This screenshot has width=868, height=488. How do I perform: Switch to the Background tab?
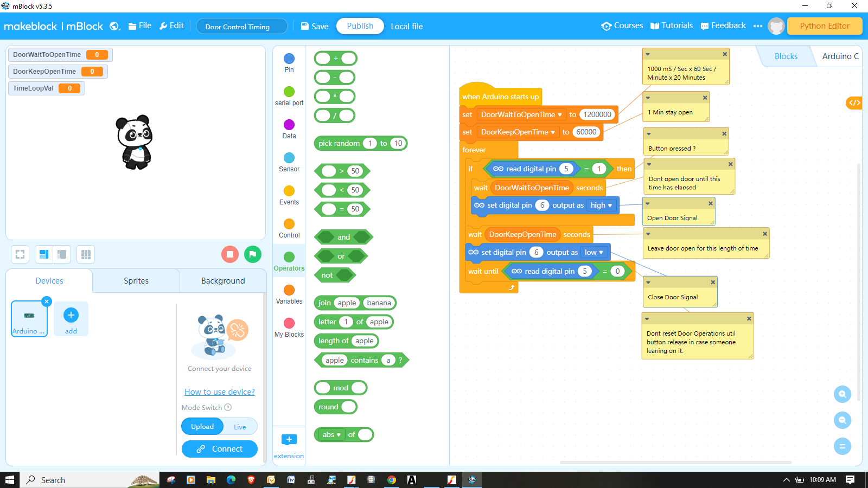(223, 281)
